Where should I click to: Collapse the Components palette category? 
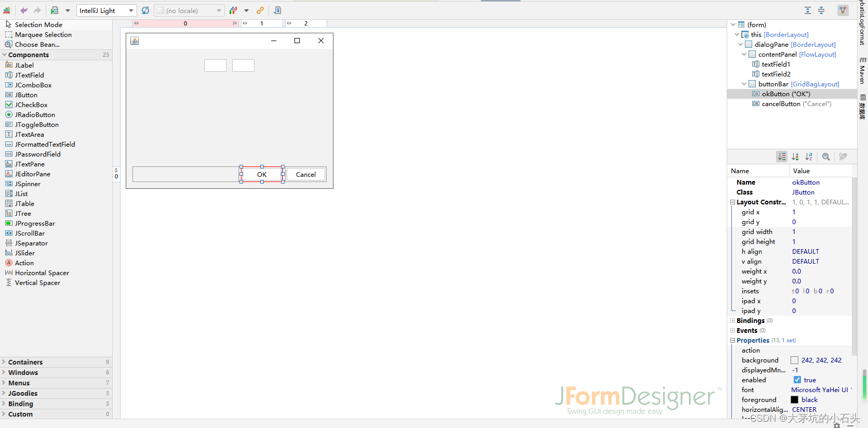click(5, 55)
